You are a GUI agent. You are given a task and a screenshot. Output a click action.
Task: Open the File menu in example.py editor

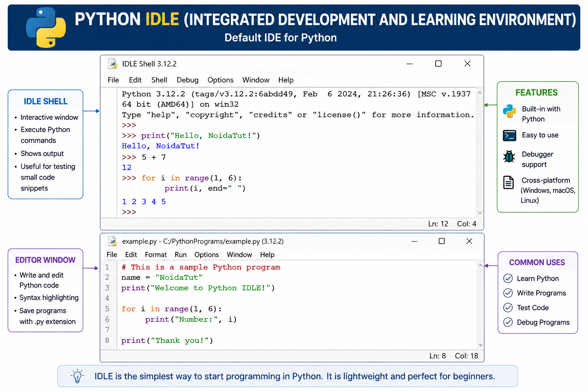112,255
